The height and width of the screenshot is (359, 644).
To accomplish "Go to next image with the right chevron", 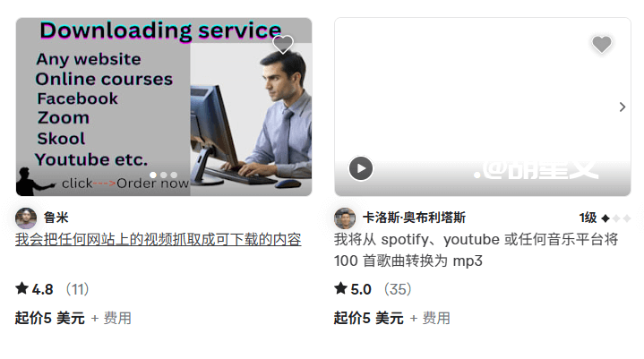I will 623,107.
